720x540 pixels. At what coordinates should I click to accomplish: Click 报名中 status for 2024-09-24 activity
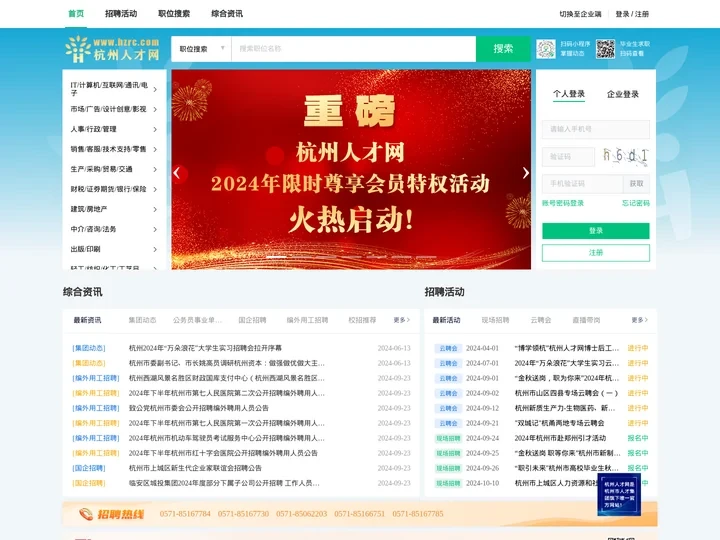pyautogui.click(x=638, y=438)
